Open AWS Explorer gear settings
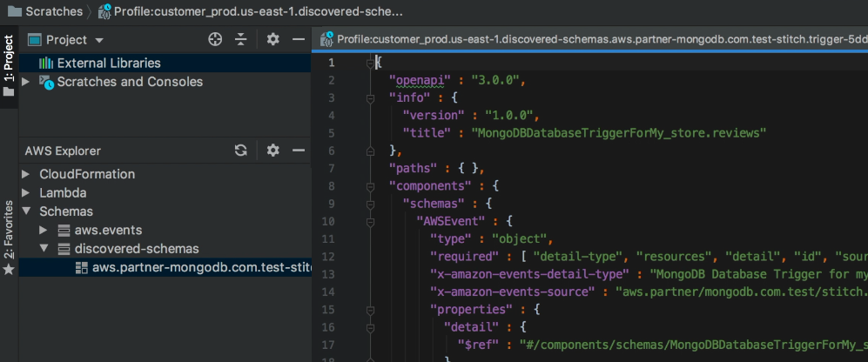 click(273, 151)
